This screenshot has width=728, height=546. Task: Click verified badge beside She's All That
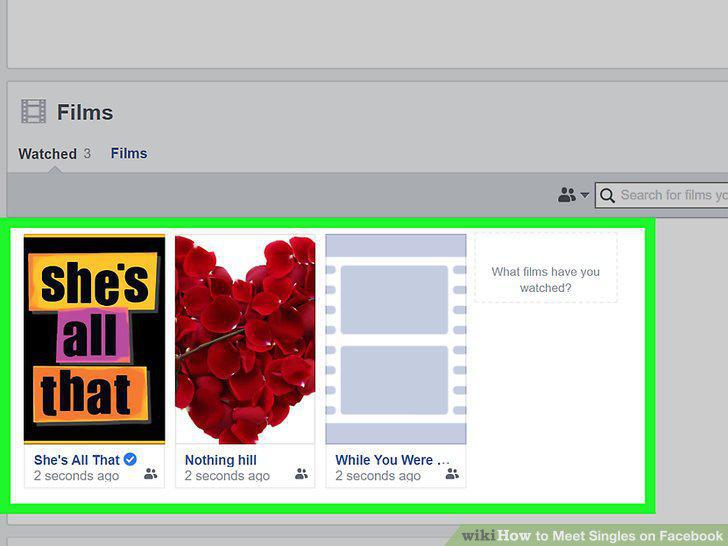pos(130,459)
